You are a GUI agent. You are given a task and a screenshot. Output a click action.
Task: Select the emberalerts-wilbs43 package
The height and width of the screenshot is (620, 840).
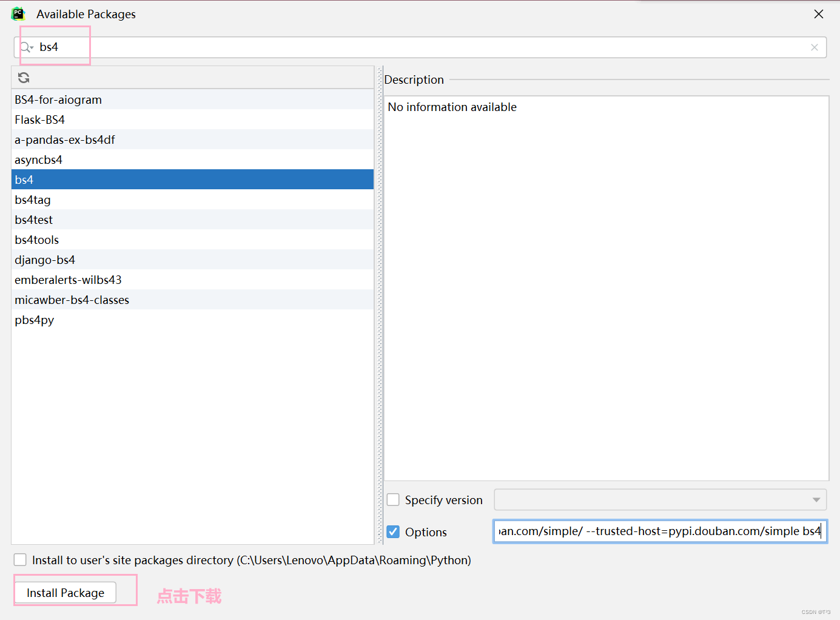point(192,280)
